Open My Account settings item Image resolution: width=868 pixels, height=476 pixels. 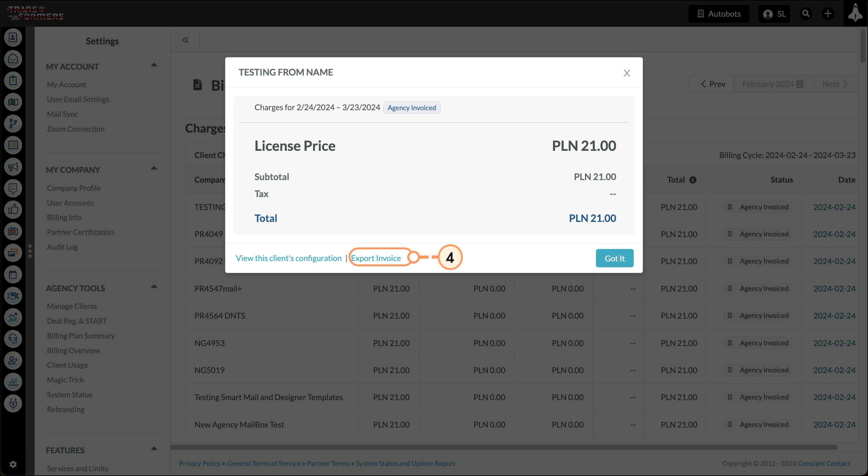point(66,85)
